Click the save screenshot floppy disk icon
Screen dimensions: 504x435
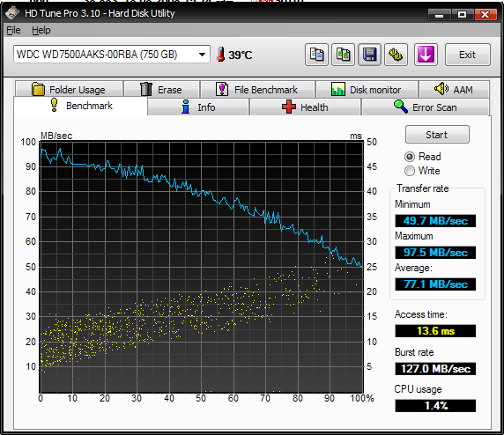370,55
